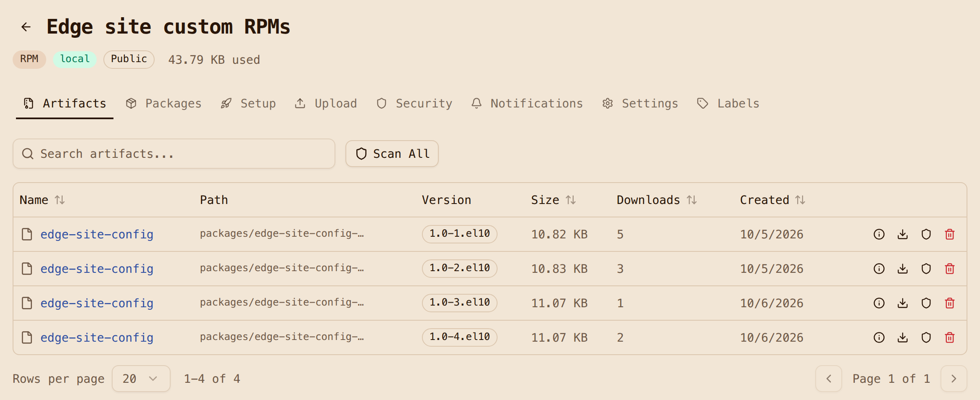Screen dimensions: 980x400
Task: Focus the Search artifacts input field
Action: (174, 154)
